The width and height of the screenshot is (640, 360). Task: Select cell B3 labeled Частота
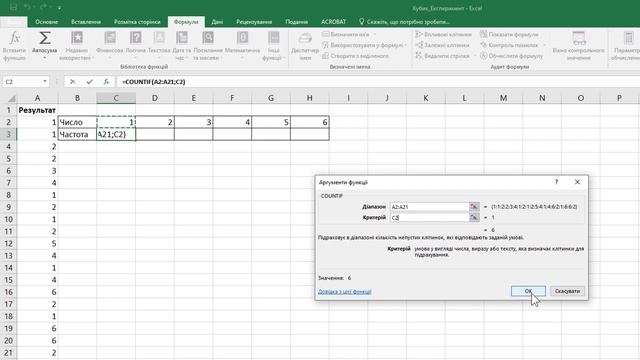[77, 134]
